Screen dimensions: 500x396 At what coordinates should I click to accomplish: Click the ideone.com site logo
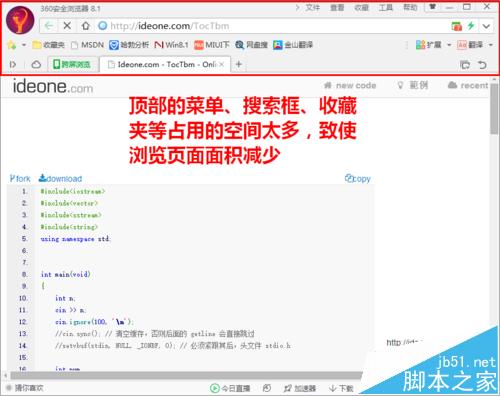pos(53,87)
